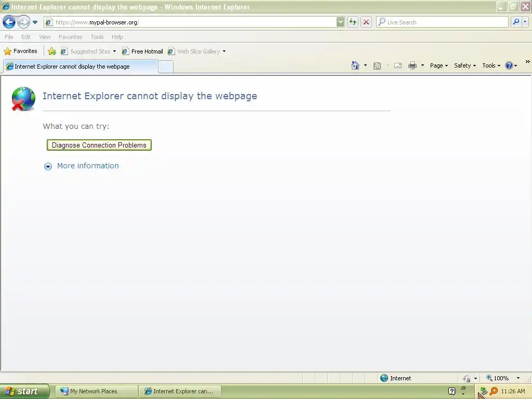Click the restore-windows icon on taskbar

pos(463,389)
